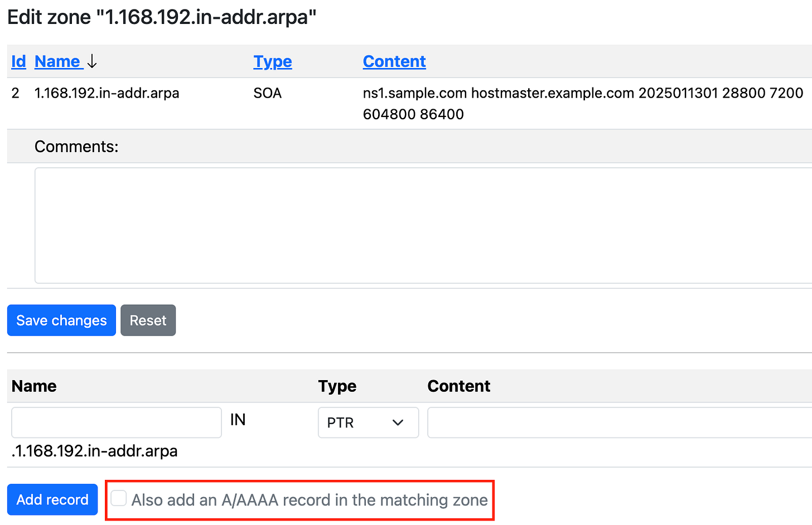Viewport: 812px width, 525px height.
Task: Click inside the Comments text area
Action: pyautogui.click(x=423, y=226)
